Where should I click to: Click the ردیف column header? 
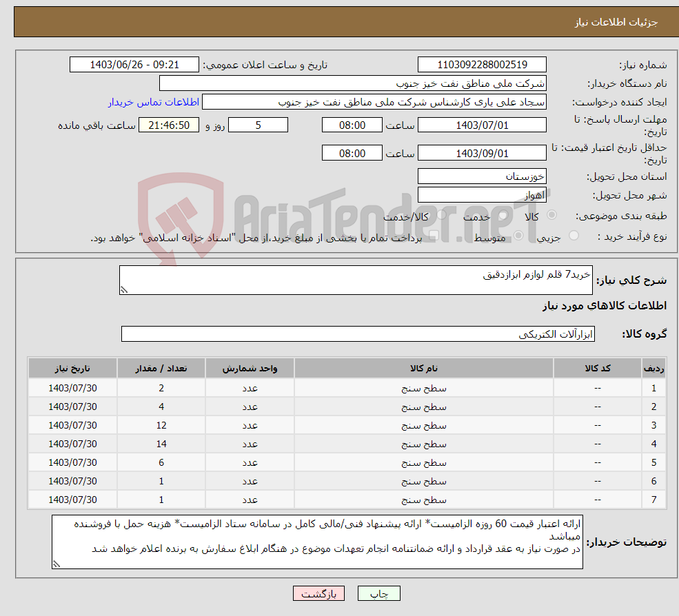(x=653, y=369)
